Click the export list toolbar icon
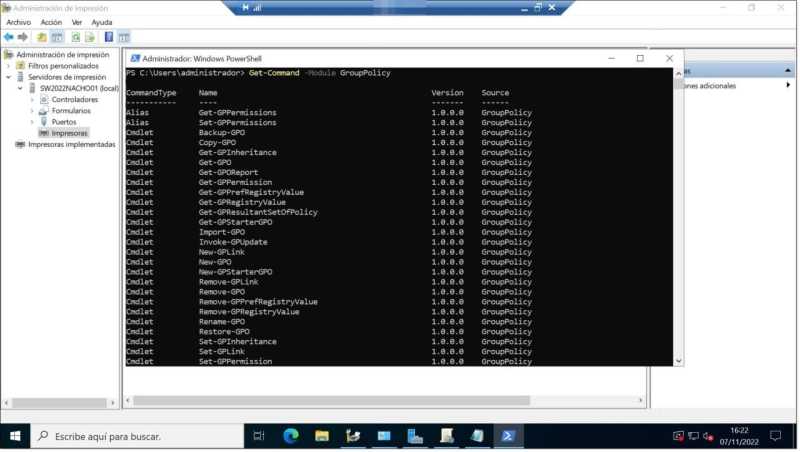The image size is (800, 452). pyautogui.click(x=90, y=37)
